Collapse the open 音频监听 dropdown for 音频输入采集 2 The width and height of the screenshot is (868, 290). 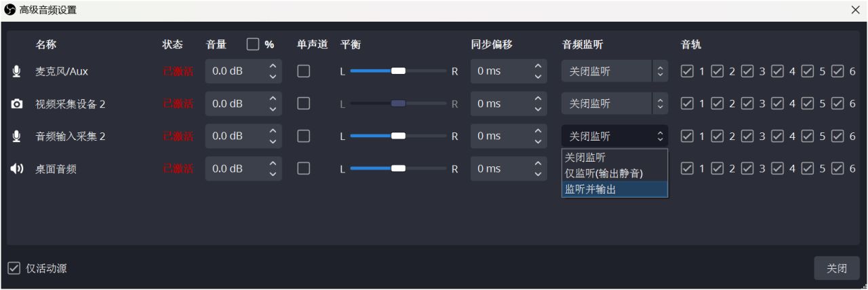tap(614, 137)
